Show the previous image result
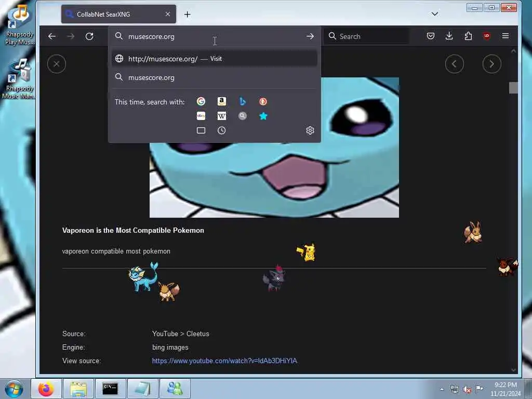This screenshot has height=399, width=532. tap(454, 64)
